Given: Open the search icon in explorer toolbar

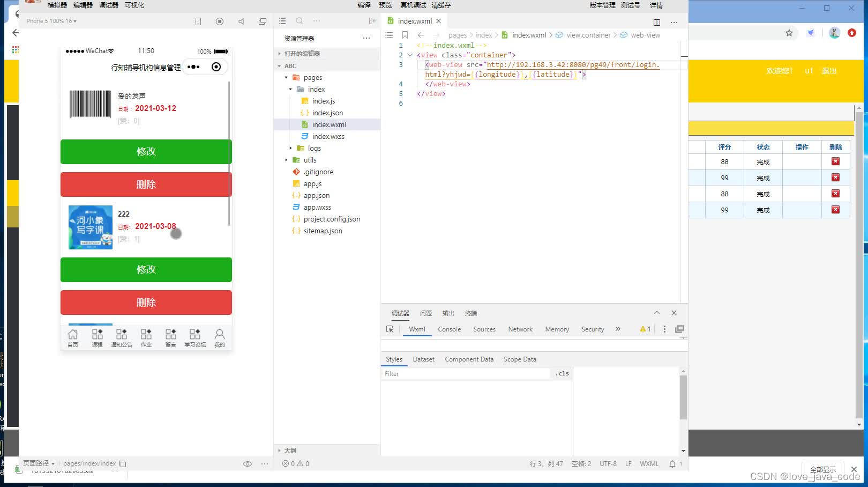Looking at the screenshot, I should click(300, 21).
